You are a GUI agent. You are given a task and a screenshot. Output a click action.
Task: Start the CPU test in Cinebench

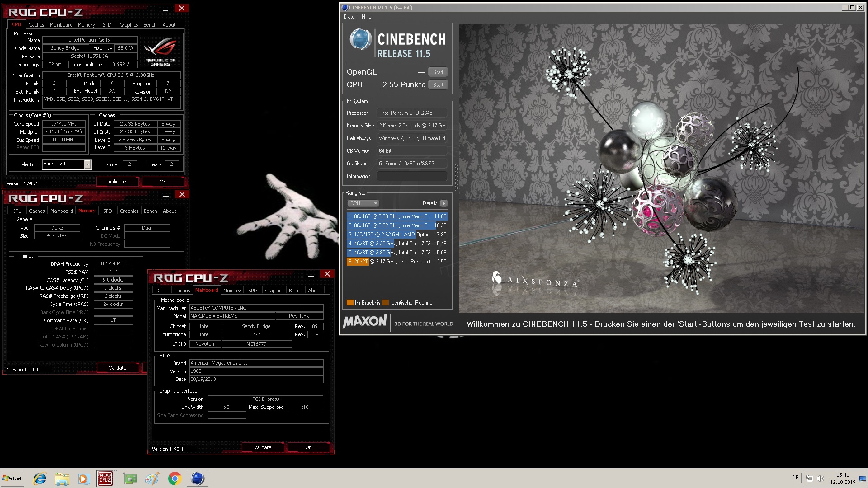pyautogui.click(x=438, y=85)
